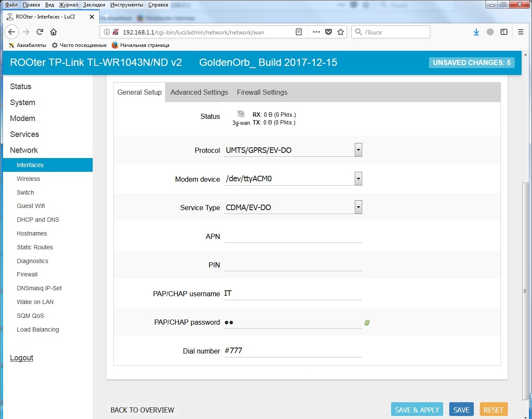Open the Журнал menu
532x419 pixels.
coord(69,5)
